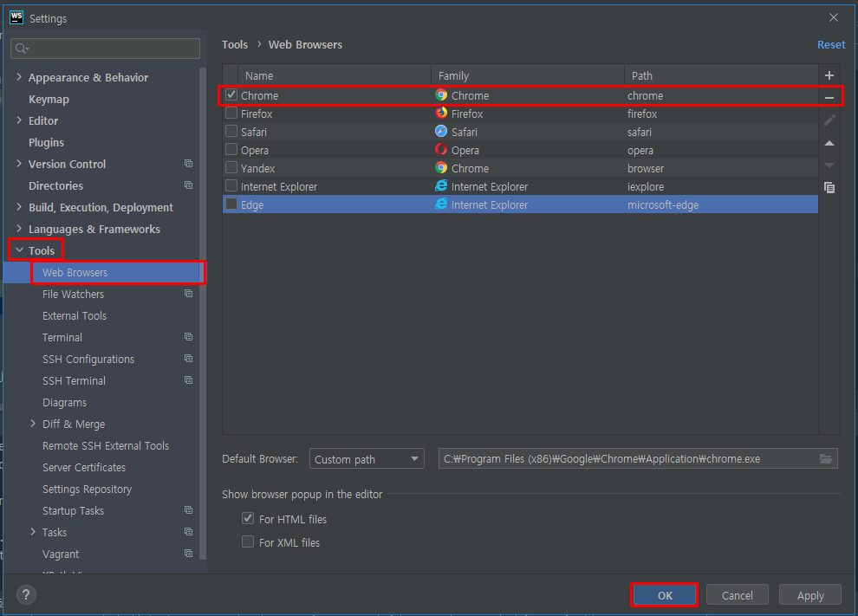Enable the Opera browser checkbox

pos(231,149)
